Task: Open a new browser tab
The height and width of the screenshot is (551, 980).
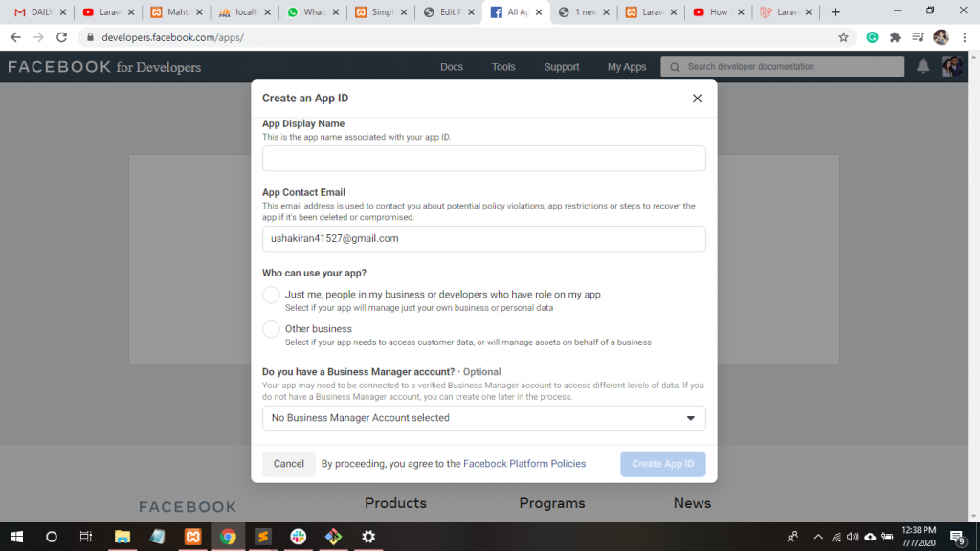Action: 835,12
